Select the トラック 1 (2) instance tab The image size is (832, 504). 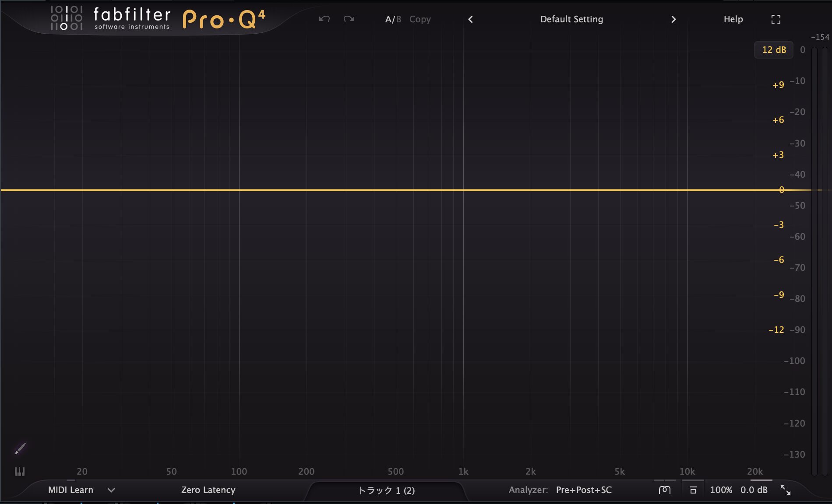386,490
